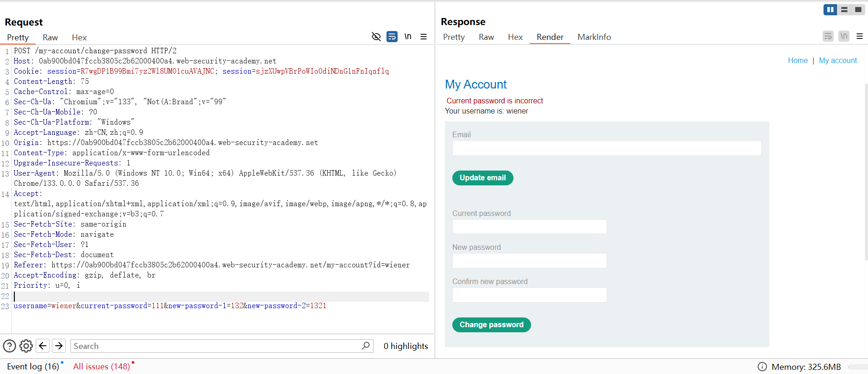
Task: Toggle request line wrap icon
Action: coord(392,37)
